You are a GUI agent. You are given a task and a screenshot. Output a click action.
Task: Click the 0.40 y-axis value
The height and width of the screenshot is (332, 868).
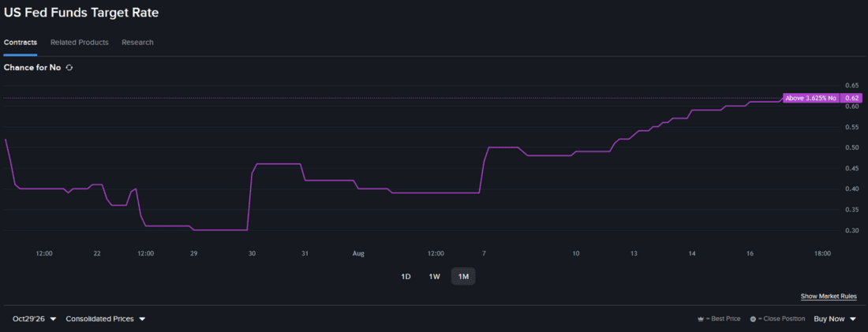pos(852,188)
